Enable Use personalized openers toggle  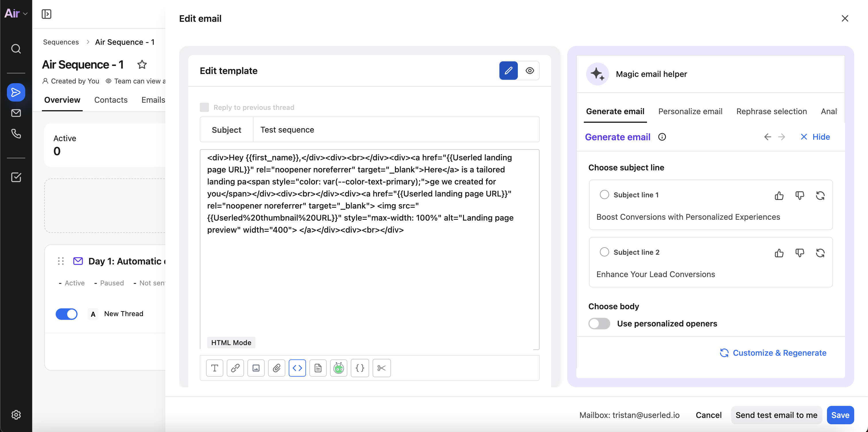click(599, 324)
